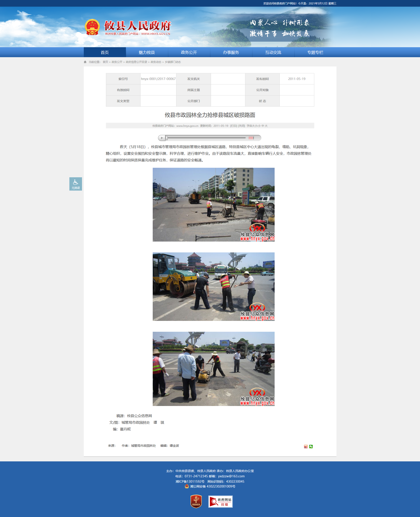Click the audio player volume bars
The width and height of the screenshot is (420, 517).
tap(251, 138)
